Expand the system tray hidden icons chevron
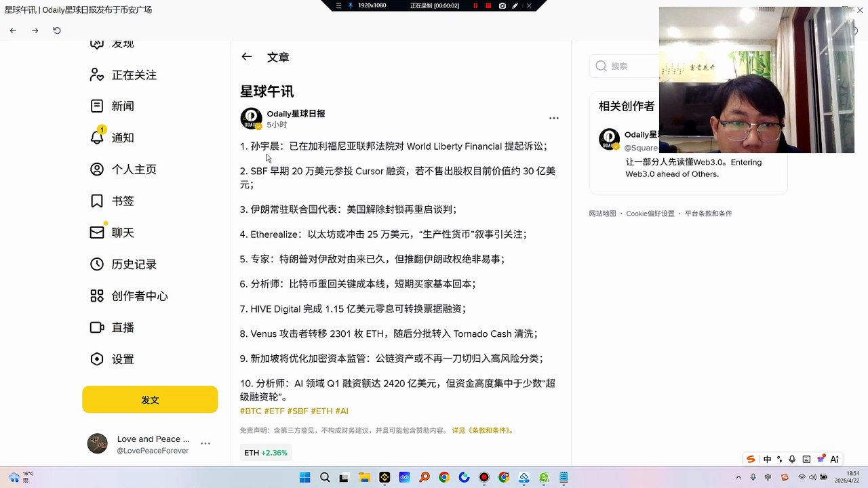868x488 pixels. 739,478
